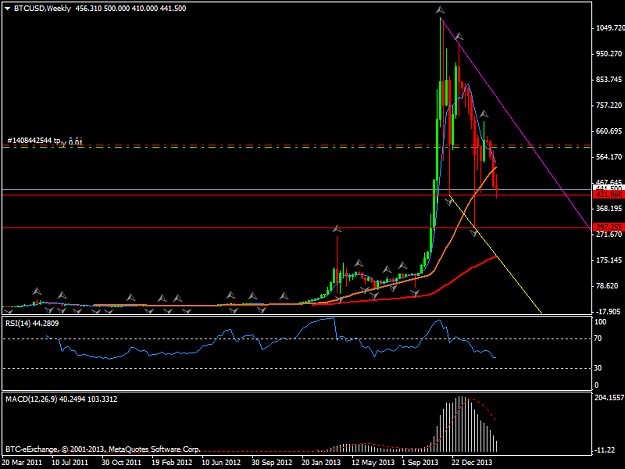Image resolution: width=625 pixels, height=469 pixels.
Task: Click the 19 Feb 2012 date label
Action: 172,463
